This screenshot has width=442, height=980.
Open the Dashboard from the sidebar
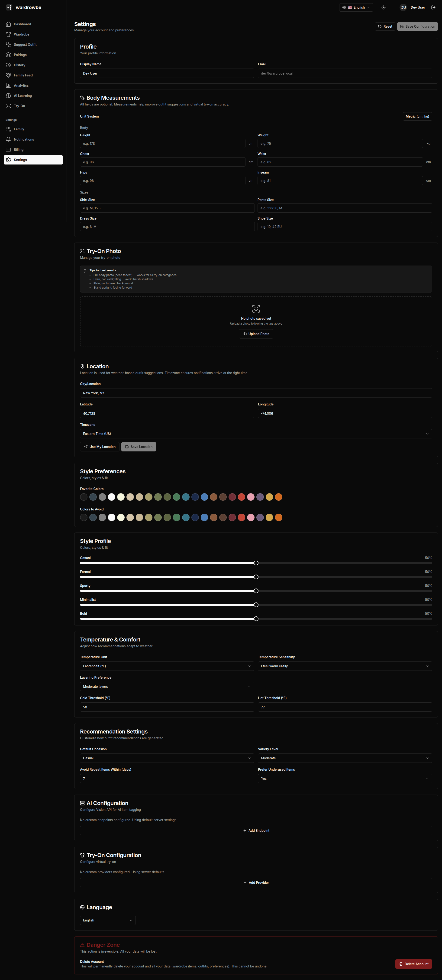[x=22, y=24]
